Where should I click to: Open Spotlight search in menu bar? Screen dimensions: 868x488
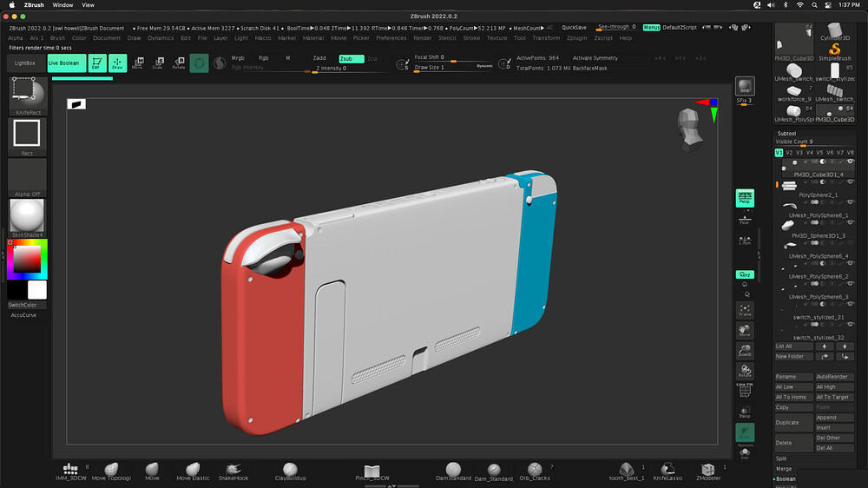pyautogui.click(x=814, y=5)
